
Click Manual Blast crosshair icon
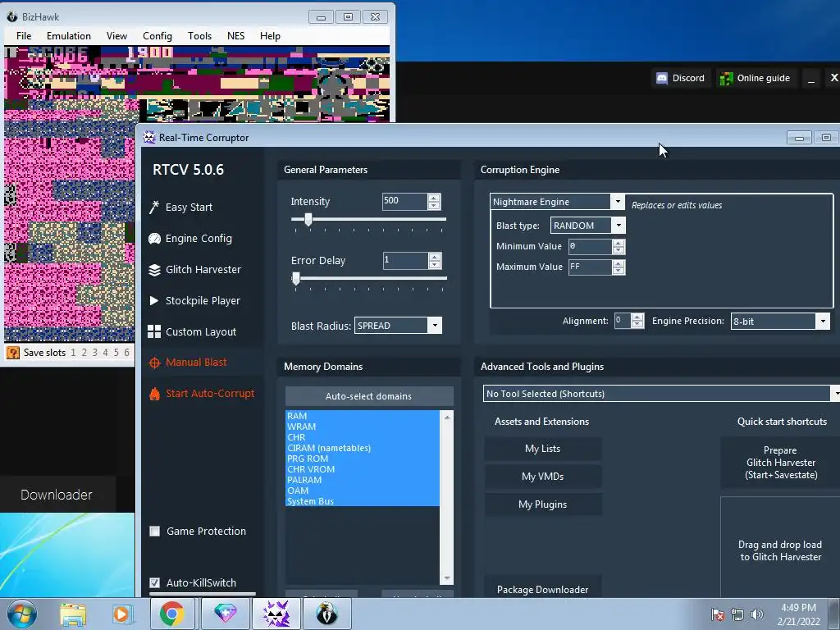(154, 363)
